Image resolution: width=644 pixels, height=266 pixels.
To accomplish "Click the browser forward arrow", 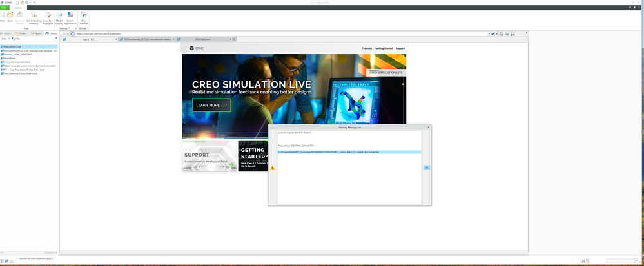I will pos(68,34).
